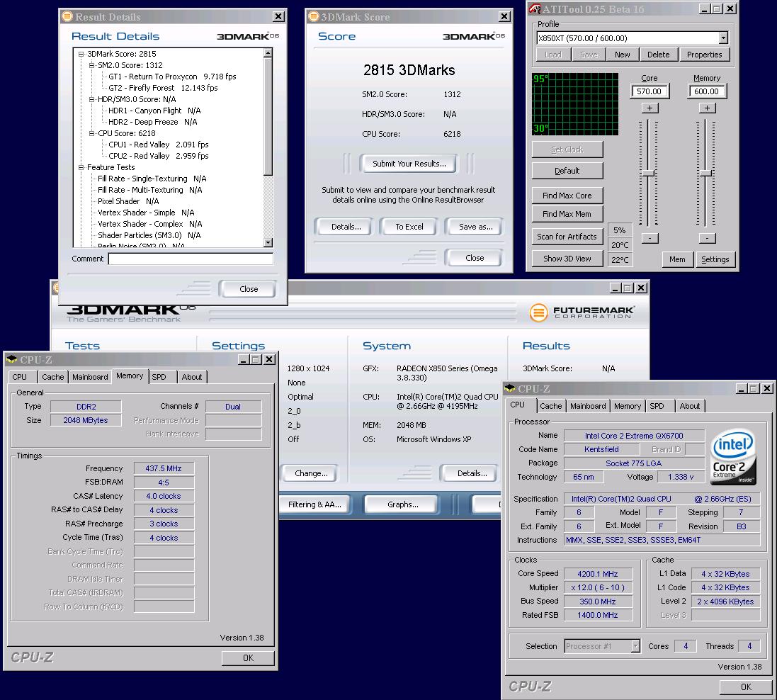Click OK in memory CPU-Z window
Image resolution: width=777 pixels, height=700 pixels.
pyautogui.click(x=249, y=658)
